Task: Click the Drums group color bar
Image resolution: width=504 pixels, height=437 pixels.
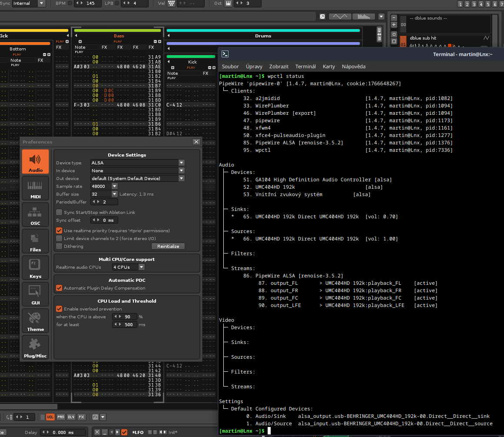Action: click(x=263, y=30)
